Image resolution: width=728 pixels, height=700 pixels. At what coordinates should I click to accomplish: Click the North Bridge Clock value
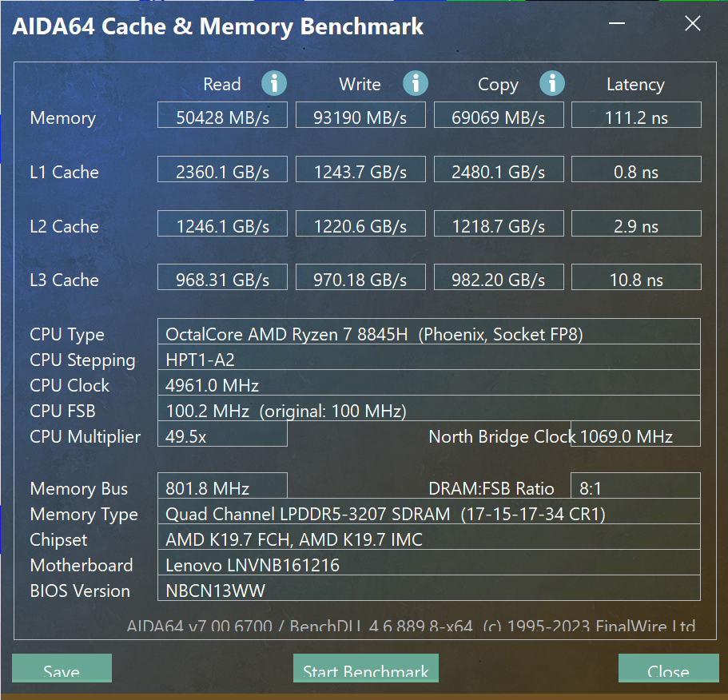click(x=636, y=436)
